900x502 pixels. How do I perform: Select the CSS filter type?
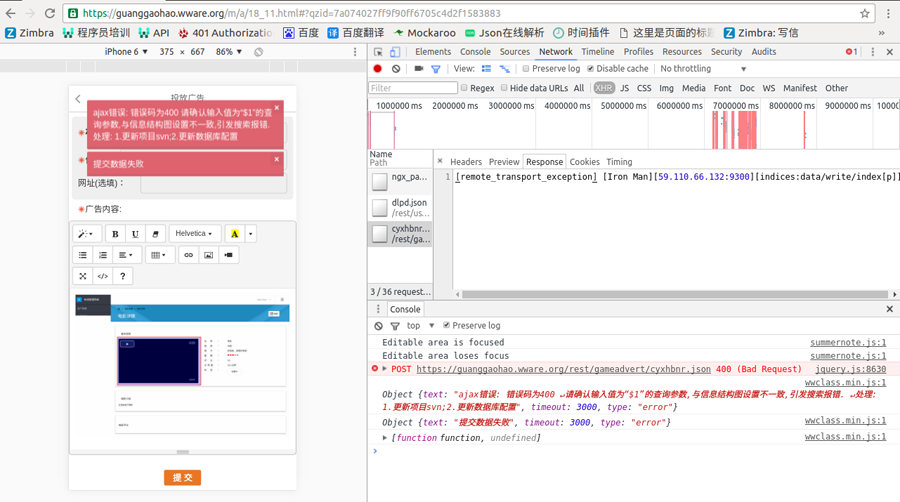[x=644, y=88]
